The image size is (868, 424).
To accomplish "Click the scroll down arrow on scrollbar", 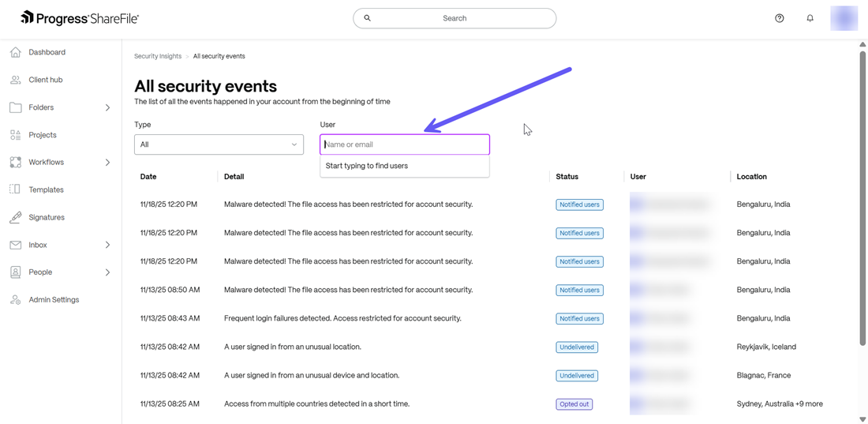I will click(862, 419).
